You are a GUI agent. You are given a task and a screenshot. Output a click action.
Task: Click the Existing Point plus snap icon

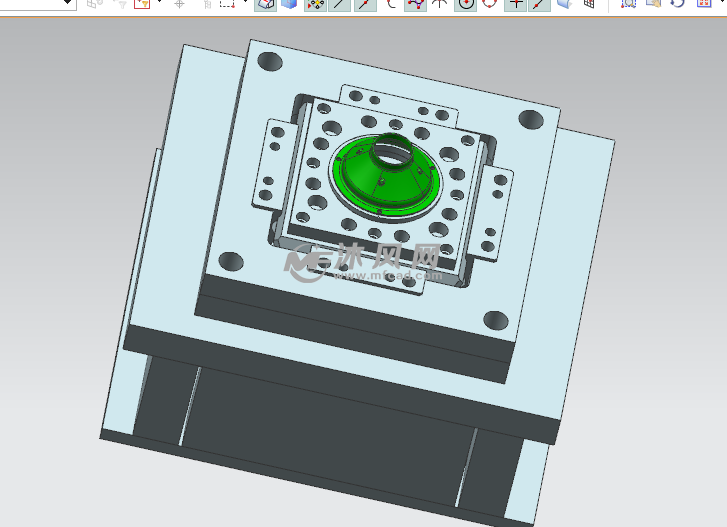tap(515, 4)
